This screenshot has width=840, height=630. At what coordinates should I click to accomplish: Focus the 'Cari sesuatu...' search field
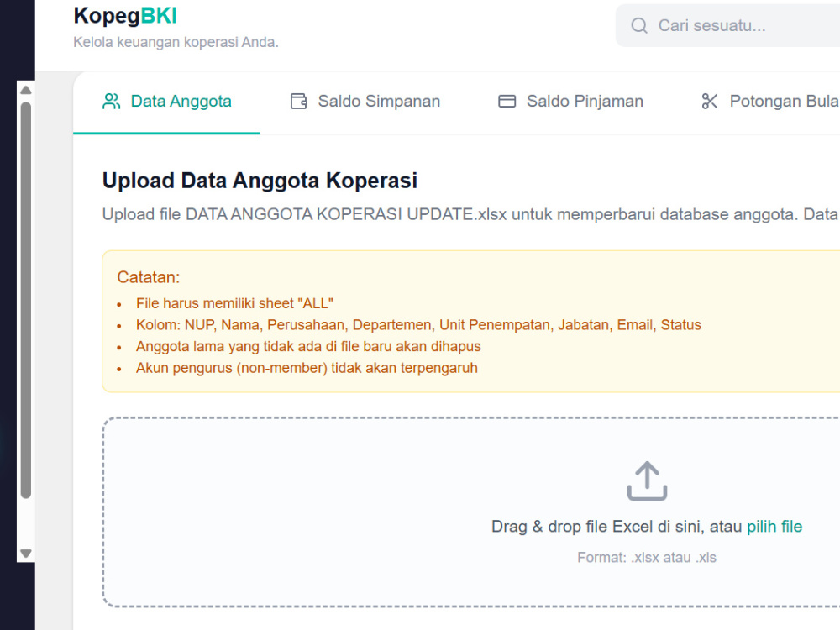(x=728, y=25)
